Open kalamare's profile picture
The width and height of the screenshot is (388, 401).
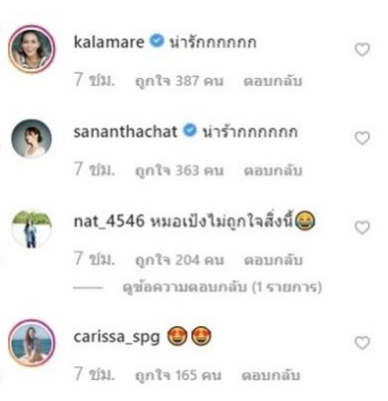tap(32, 49)
